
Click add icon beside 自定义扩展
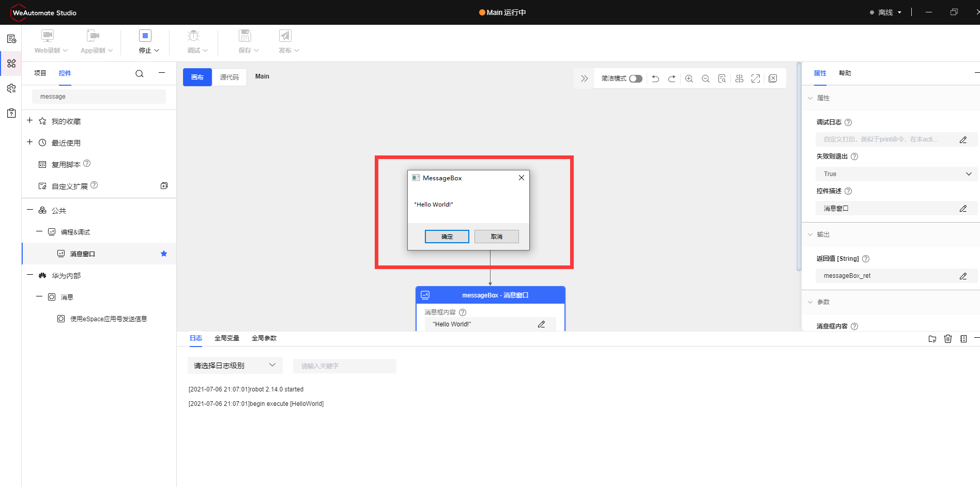click(164, 186)
